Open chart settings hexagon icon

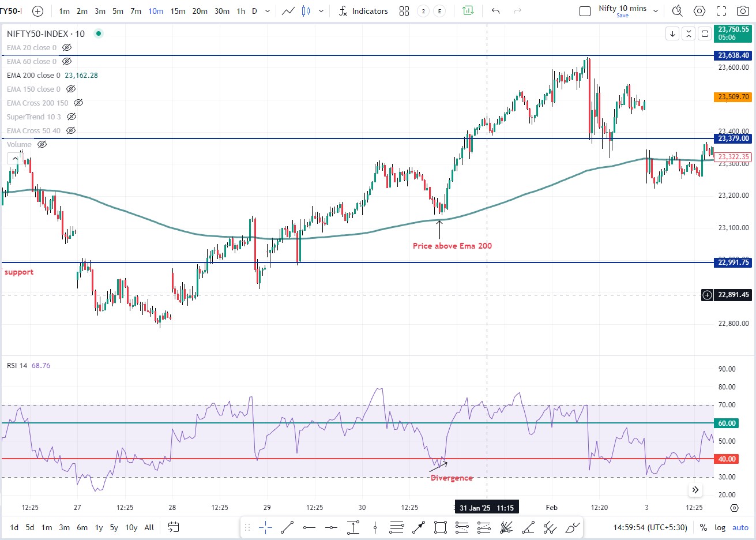pos(699,11)
